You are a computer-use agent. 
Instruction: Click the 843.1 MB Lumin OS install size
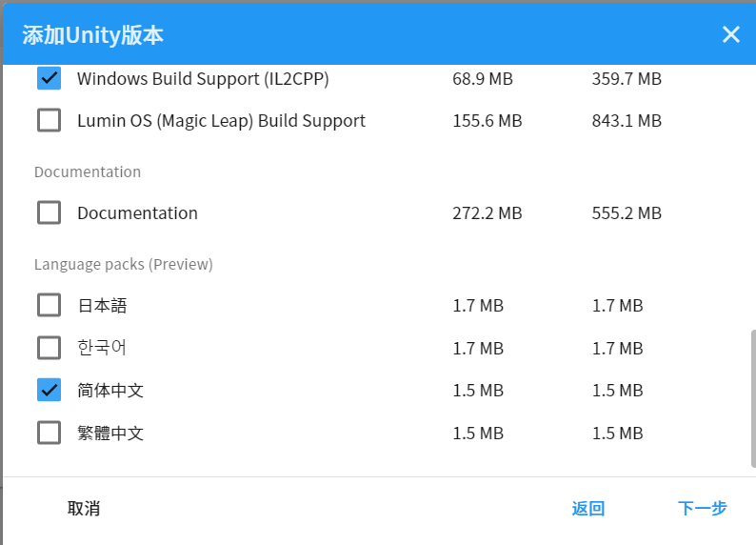pyautogui.click(x=626, y=121)
